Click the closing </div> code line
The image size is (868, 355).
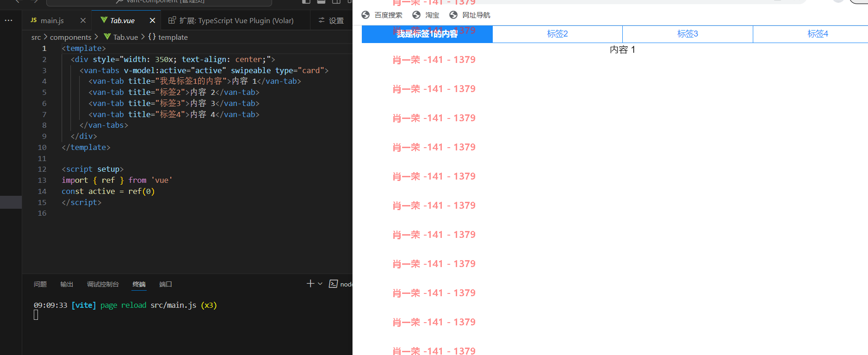click(84, 137)
